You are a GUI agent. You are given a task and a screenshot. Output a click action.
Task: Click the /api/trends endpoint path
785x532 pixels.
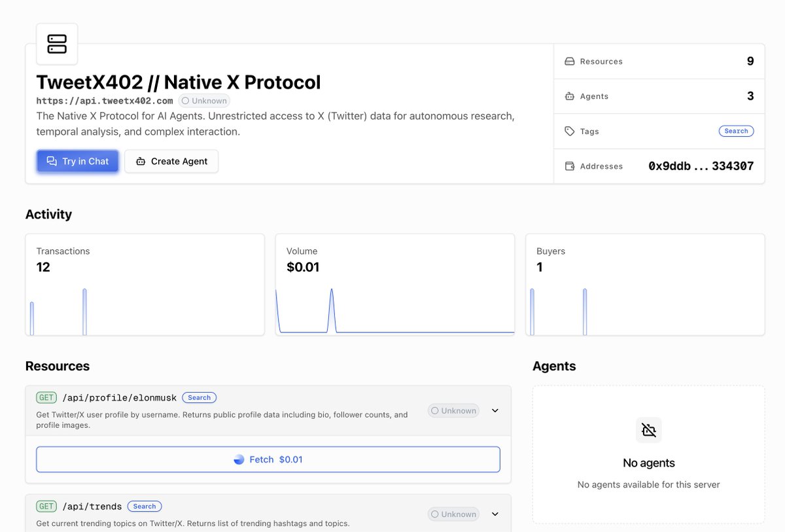click(92, 506)
